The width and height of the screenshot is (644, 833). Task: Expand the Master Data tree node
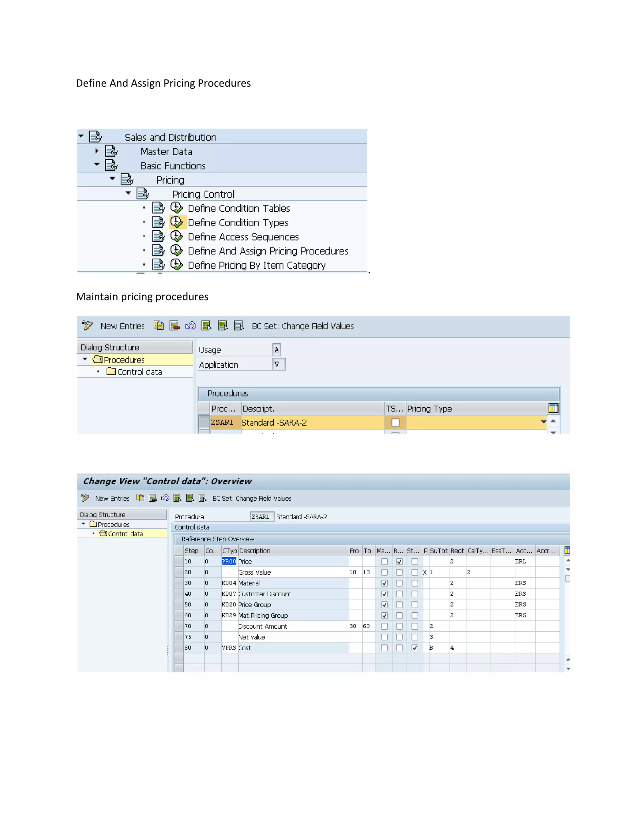point(97,151)
